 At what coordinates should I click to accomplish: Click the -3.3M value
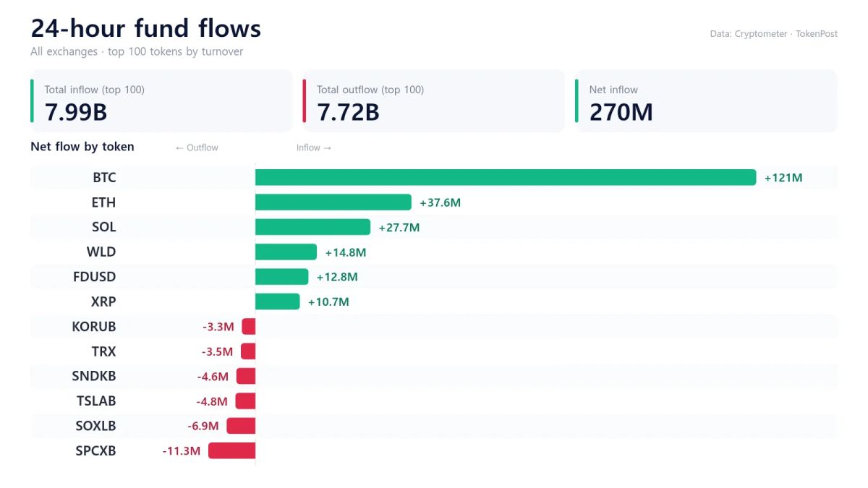(x=218, y=327)
